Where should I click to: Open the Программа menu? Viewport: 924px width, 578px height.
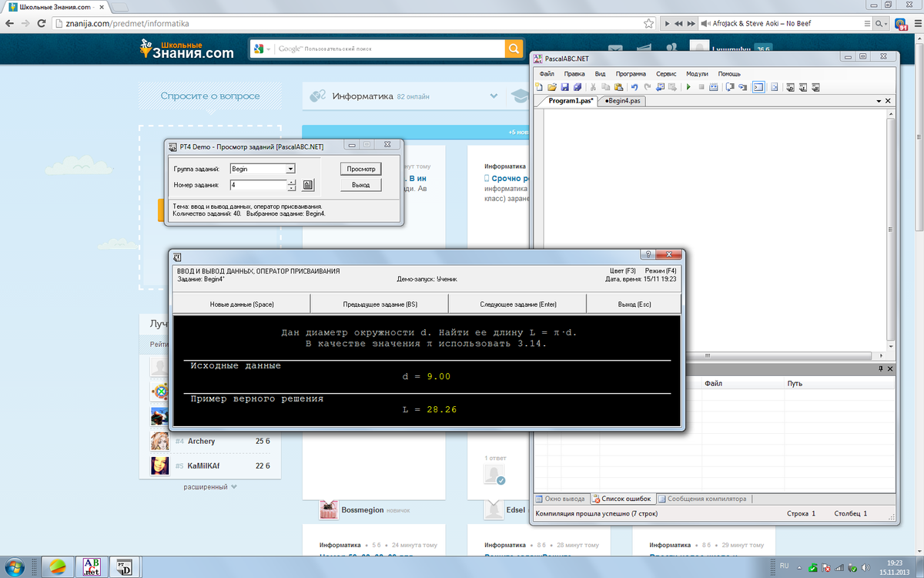point(631,74)
